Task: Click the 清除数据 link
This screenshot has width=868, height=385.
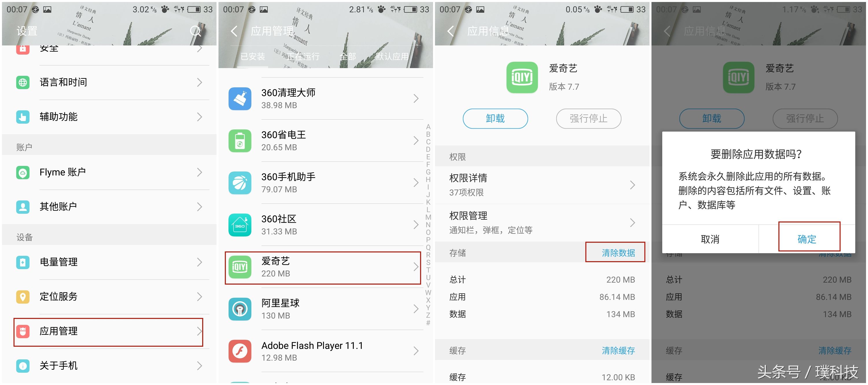Action: pyautogui.click(x=618, y=253)
